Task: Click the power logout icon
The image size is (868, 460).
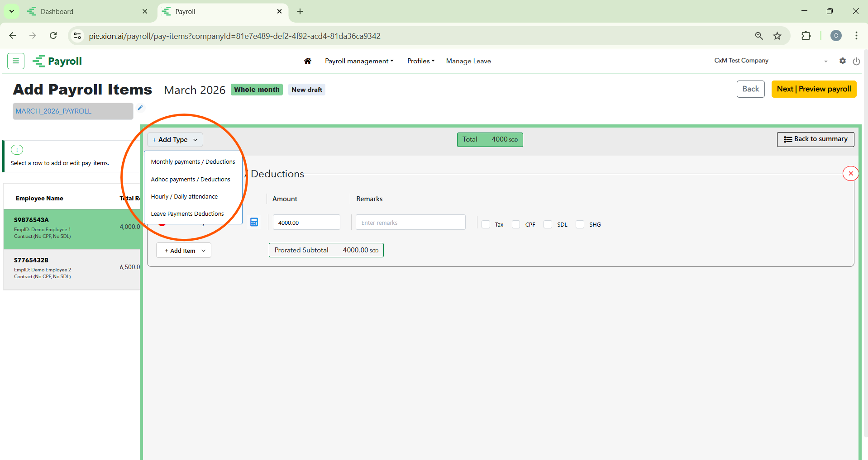Action: [x=856, y=61]
